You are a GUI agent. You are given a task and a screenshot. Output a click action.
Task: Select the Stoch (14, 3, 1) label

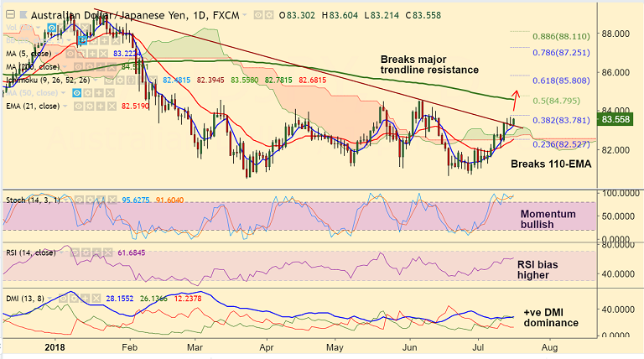click(x=33, y=200)
